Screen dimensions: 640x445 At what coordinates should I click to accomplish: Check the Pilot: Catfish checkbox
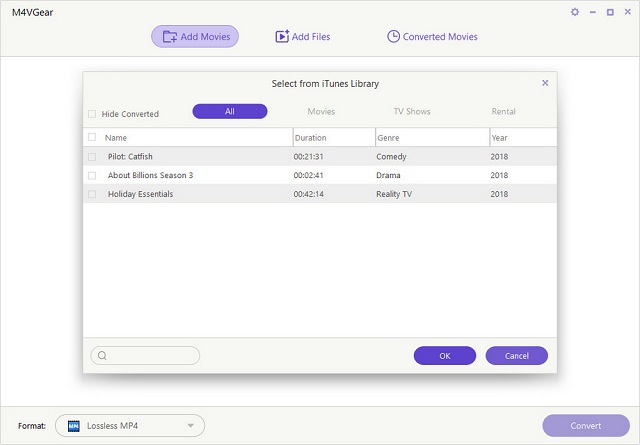[x=92, y=157]
